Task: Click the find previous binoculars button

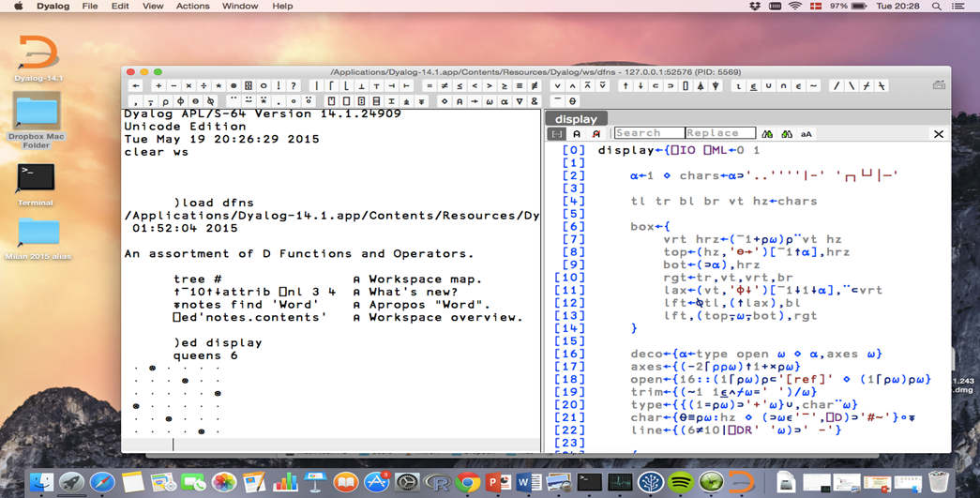Action: [787, 134]
